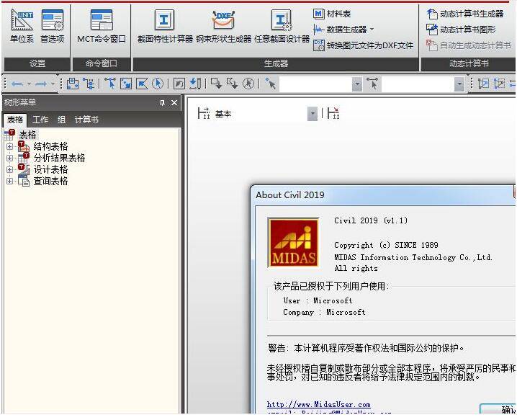Viewport: 517px width, 420px height.
Task: Click the circled cursor select icon
Action: click(158, 84)
